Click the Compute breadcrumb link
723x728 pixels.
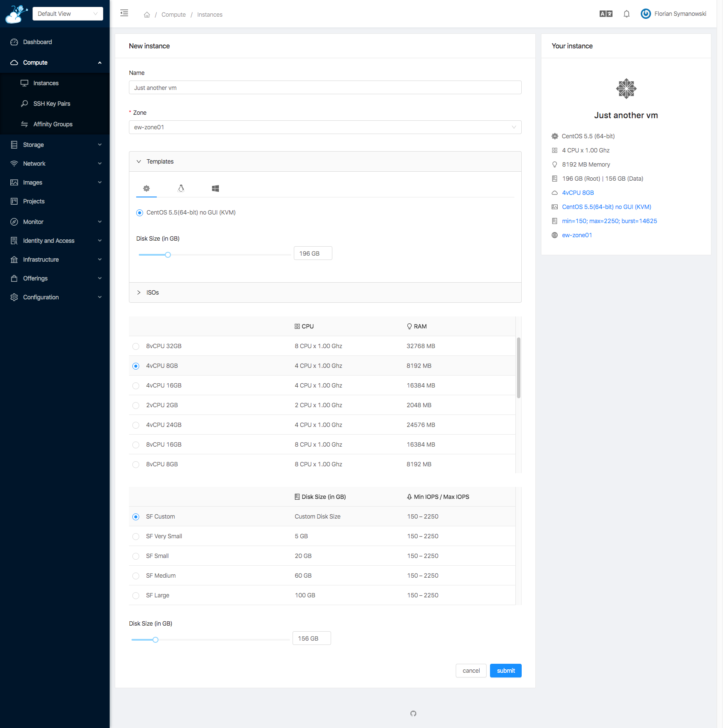click(173, 15)
